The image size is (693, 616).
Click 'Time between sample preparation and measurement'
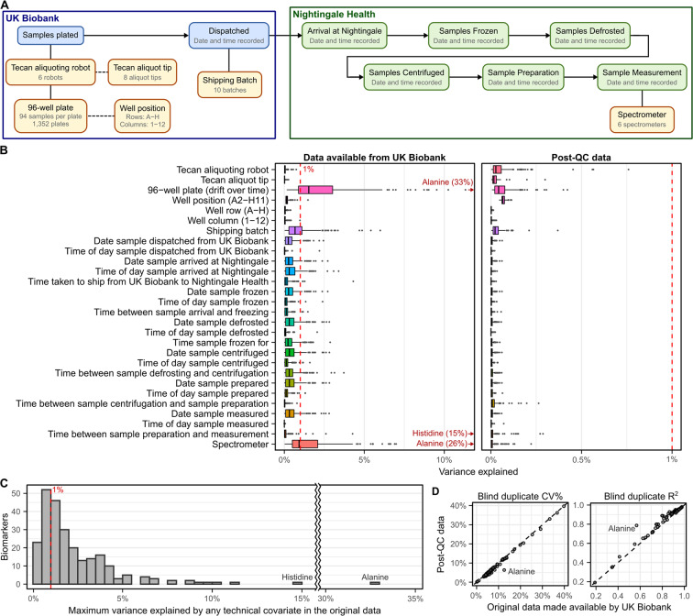point(159,434)
